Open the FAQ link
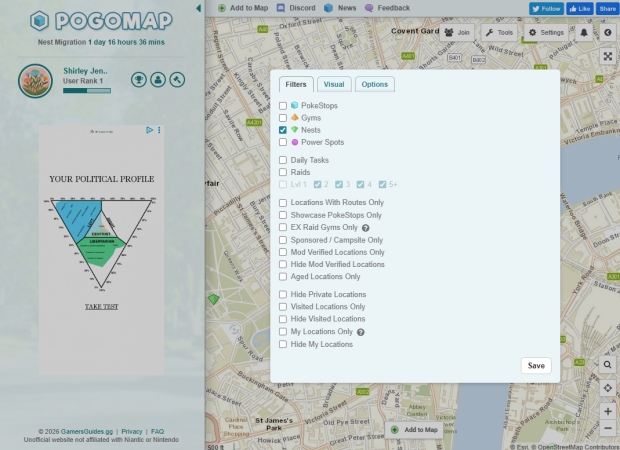Viewport: 620px width, 450px height. click(x=157, y=431)
